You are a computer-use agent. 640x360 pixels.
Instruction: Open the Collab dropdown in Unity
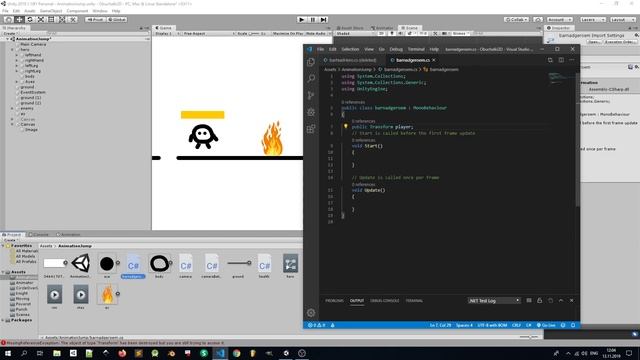(x=516, y=20)
